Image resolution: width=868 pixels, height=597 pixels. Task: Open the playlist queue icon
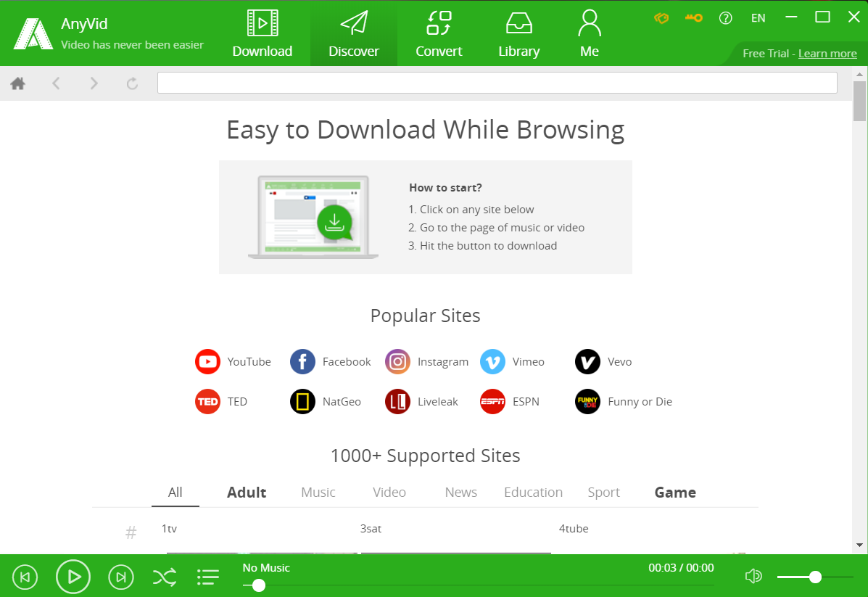tap(208, 577)
